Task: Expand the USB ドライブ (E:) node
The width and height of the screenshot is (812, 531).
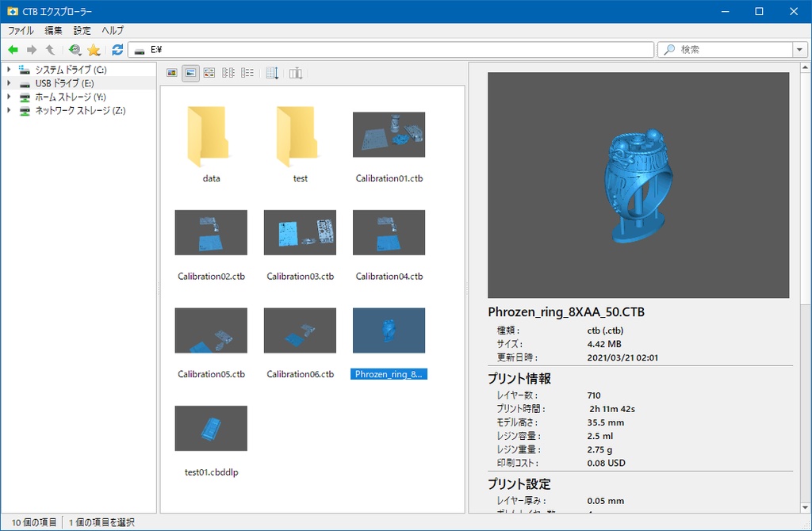Action: 9,82
